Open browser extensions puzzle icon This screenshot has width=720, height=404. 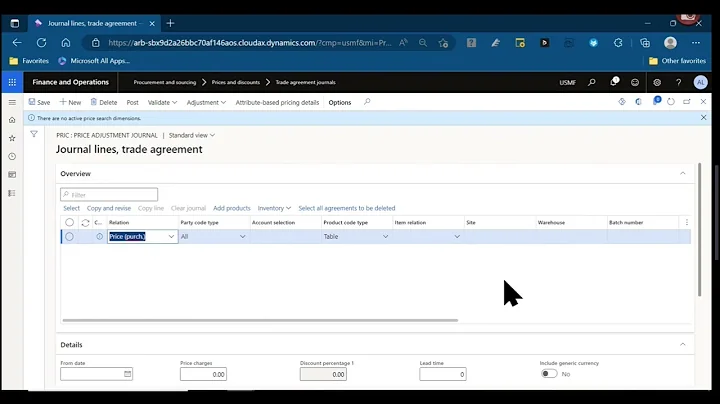pos(618,43)
